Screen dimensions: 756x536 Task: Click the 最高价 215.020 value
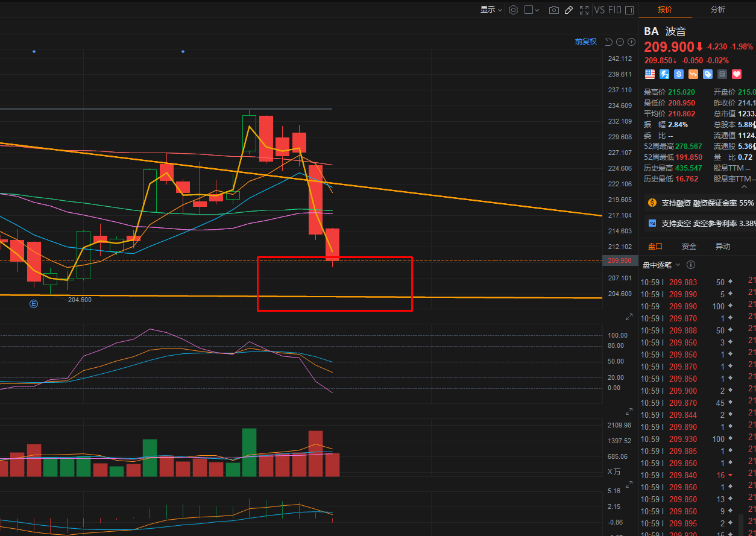[681, 92]
